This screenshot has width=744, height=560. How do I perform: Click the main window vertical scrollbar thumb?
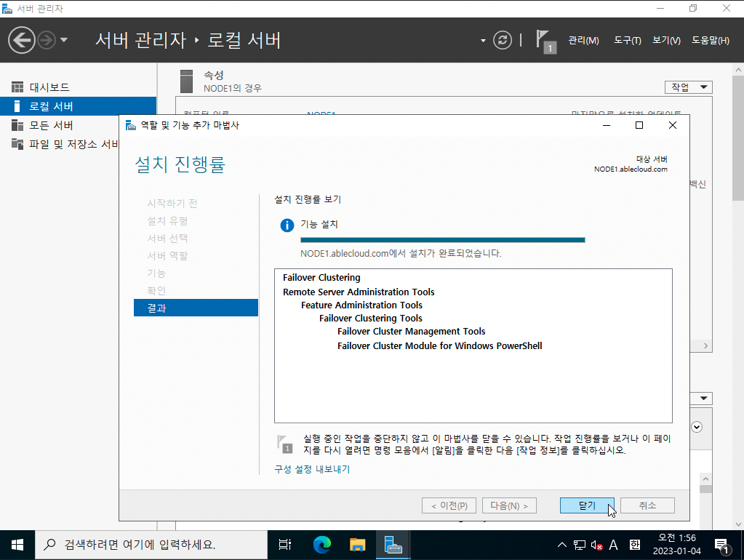tap(738, 137)
